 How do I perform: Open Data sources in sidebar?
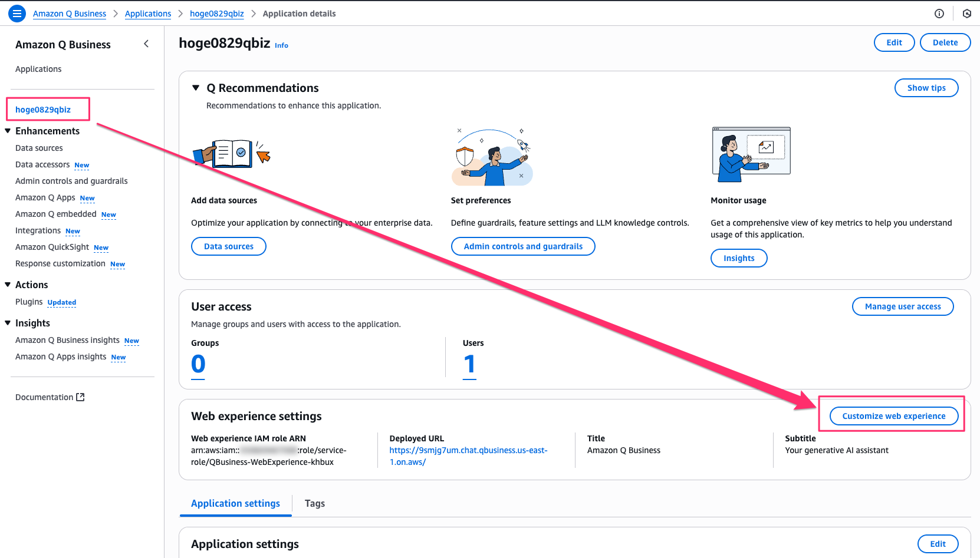(x=39, y=148)
